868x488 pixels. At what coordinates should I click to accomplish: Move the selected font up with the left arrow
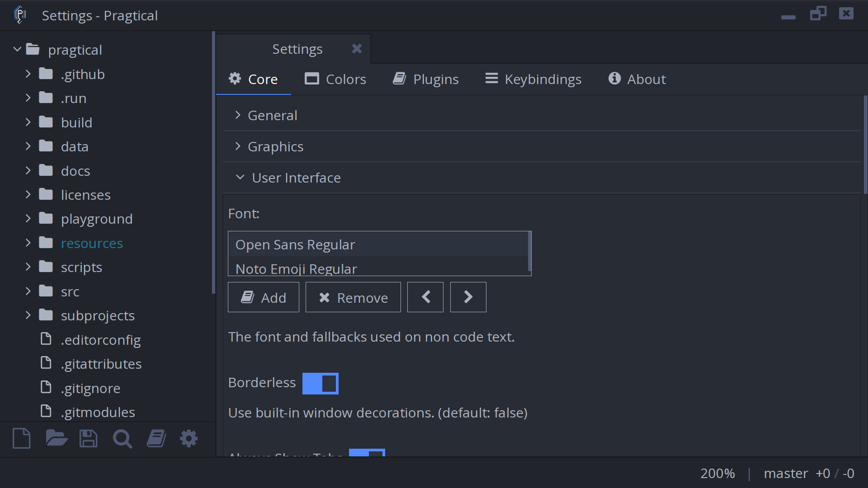point(425,297)
